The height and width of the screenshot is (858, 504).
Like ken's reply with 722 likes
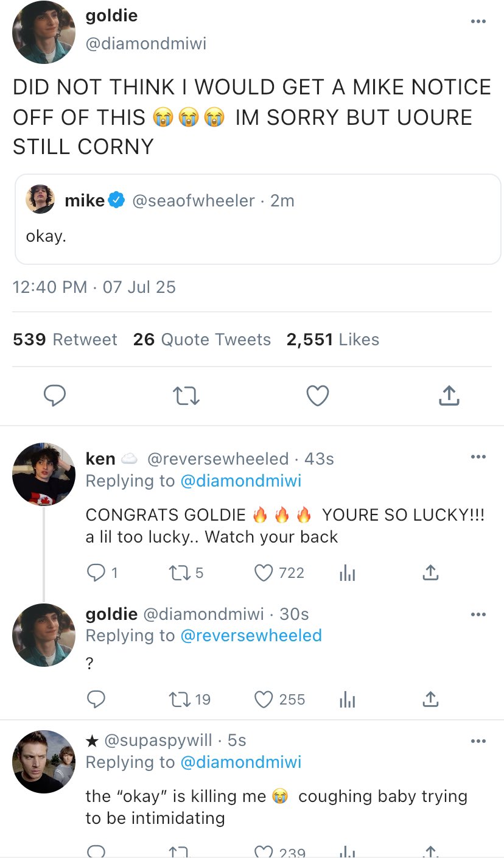click(264, 572)
